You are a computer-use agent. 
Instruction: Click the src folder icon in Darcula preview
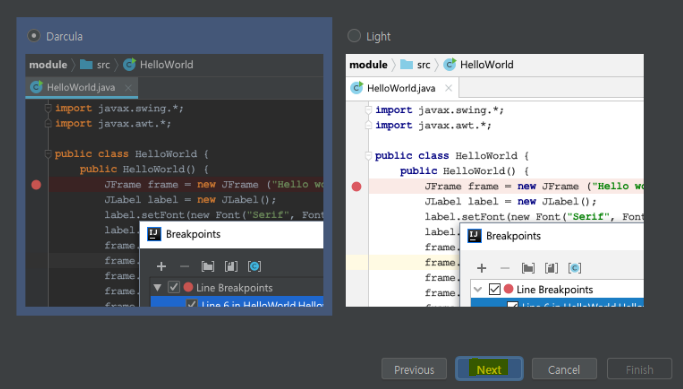coord(86,64)
